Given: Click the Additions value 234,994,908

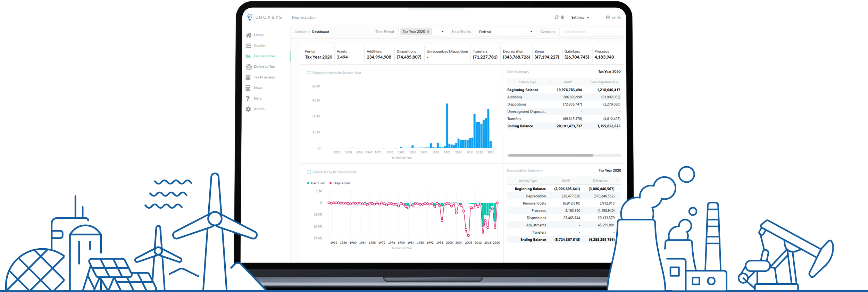Looking at the screenshot, I should pos(379,57).
